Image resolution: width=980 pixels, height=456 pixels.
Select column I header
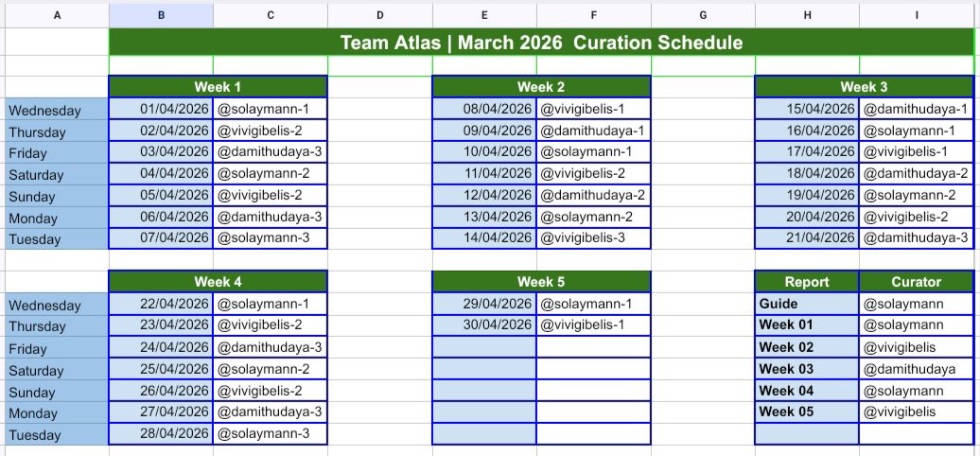coord(917,16)
